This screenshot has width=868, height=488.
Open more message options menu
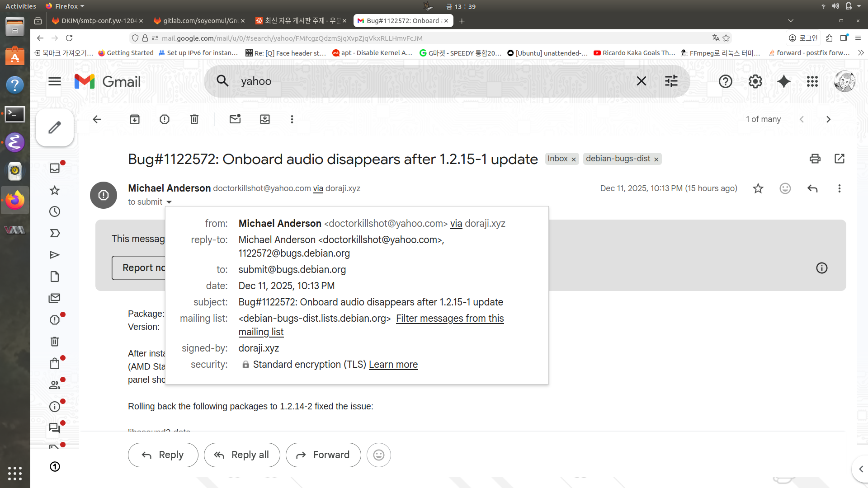tap(840, 188)
